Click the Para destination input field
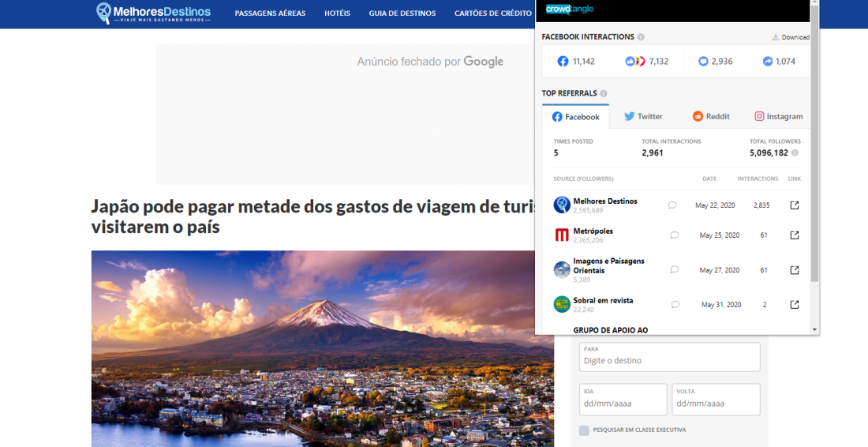 coord(670,357)
